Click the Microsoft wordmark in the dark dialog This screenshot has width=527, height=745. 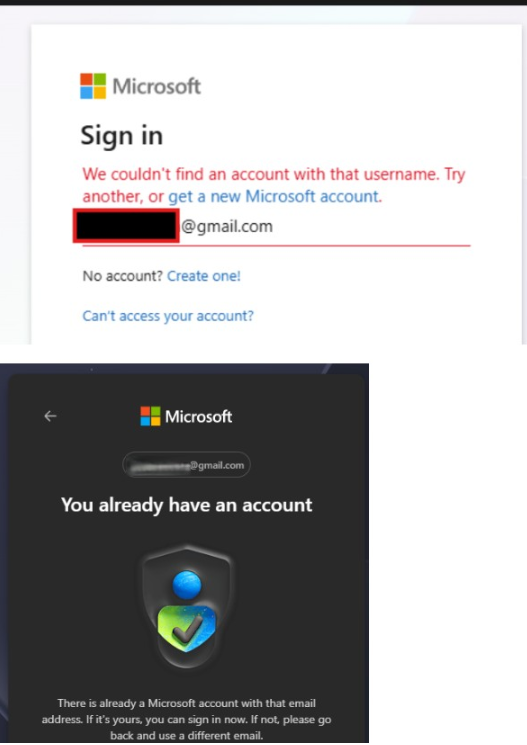pos(199,417)
